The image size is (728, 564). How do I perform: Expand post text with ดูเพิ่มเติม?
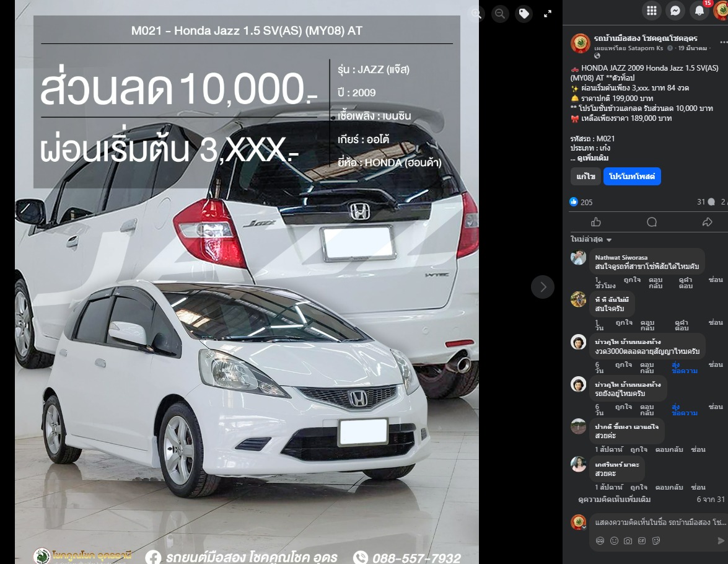(x=592, y=158)
